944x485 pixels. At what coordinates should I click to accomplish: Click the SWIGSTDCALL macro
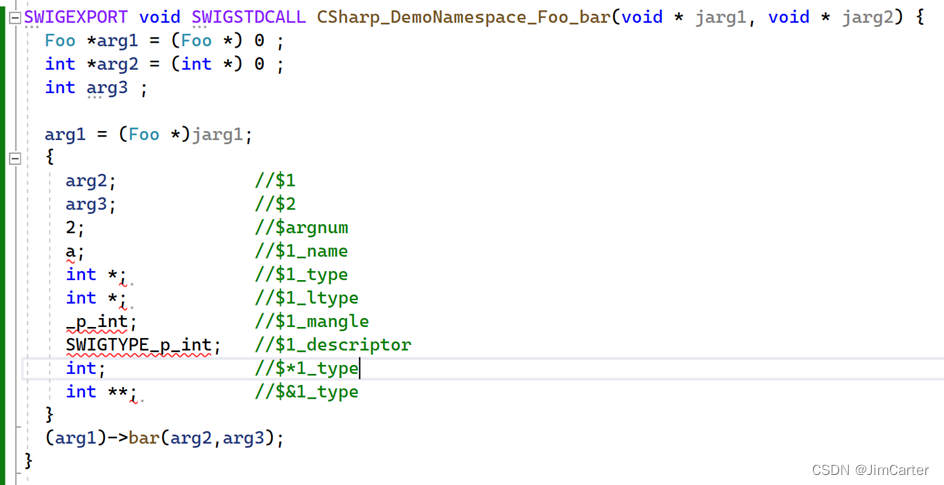click(249, 17)
